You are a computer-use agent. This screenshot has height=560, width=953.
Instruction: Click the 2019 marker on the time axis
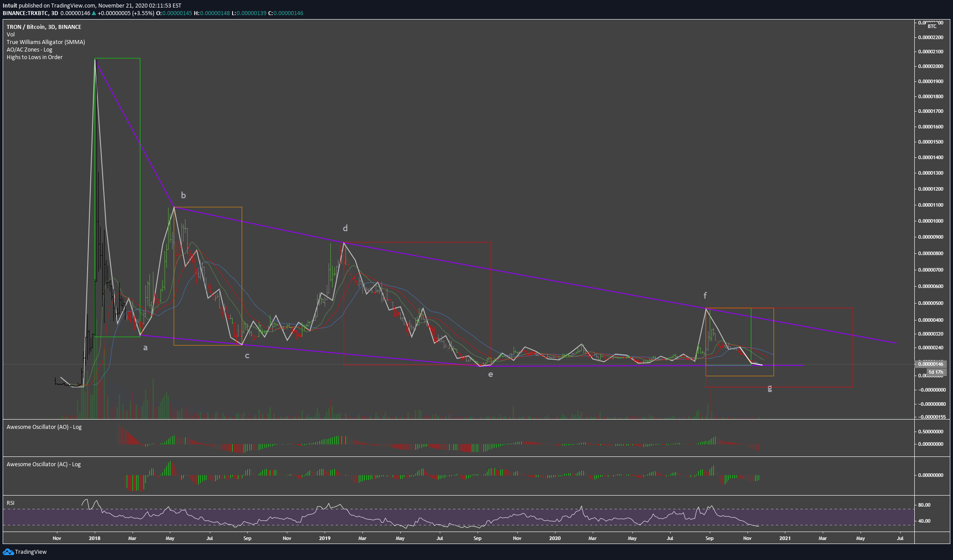(325, 538)
